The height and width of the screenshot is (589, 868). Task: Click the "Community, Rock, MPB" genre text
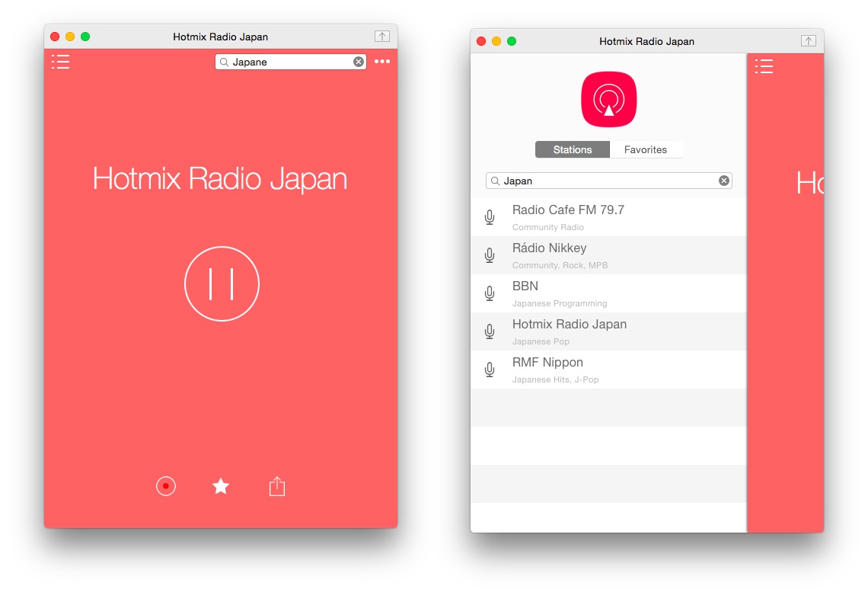(560, 265)
